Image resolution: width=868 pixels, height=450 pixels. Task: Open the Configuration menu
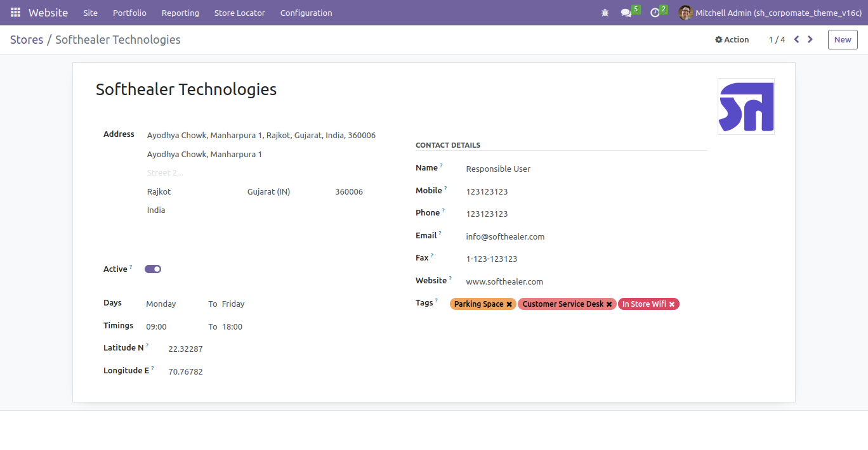click(306, 13)
